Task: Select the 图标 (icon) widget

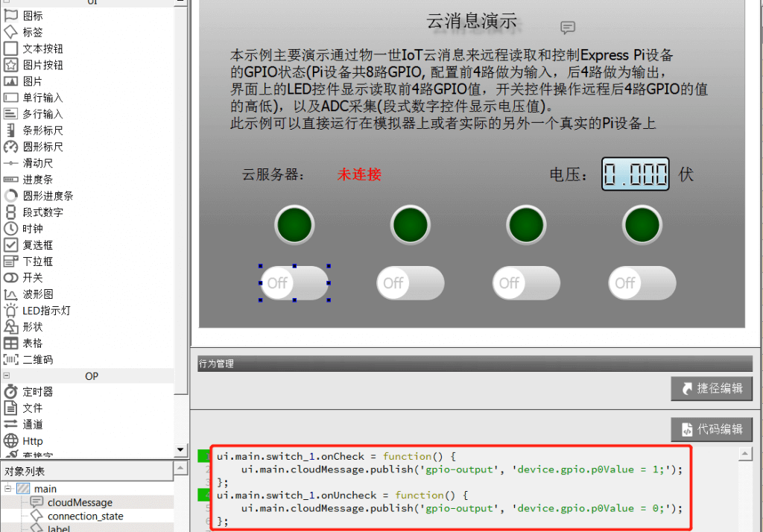Action: pyautogui.click(x=23, y=16)
